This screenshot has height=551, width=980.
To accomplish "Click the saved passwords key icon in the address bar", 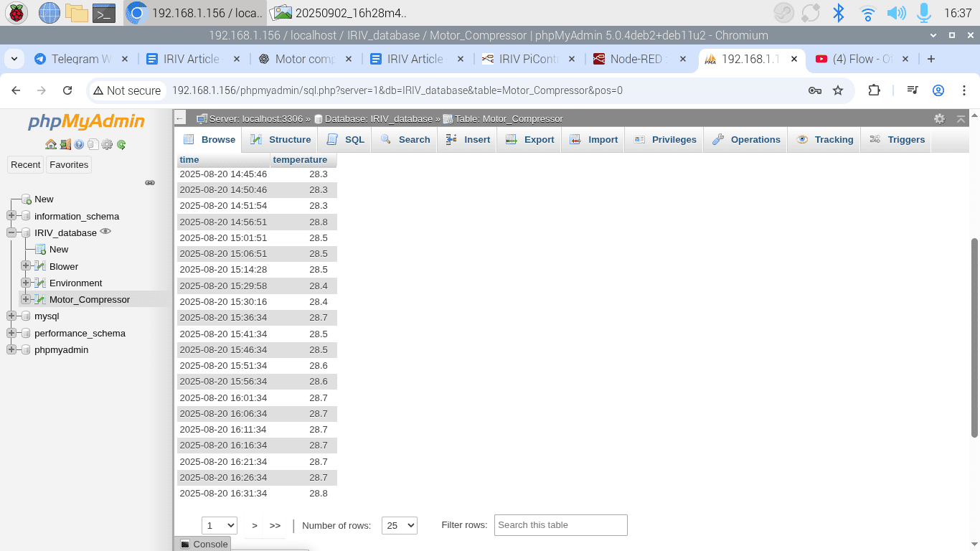I will coord(814,90).
